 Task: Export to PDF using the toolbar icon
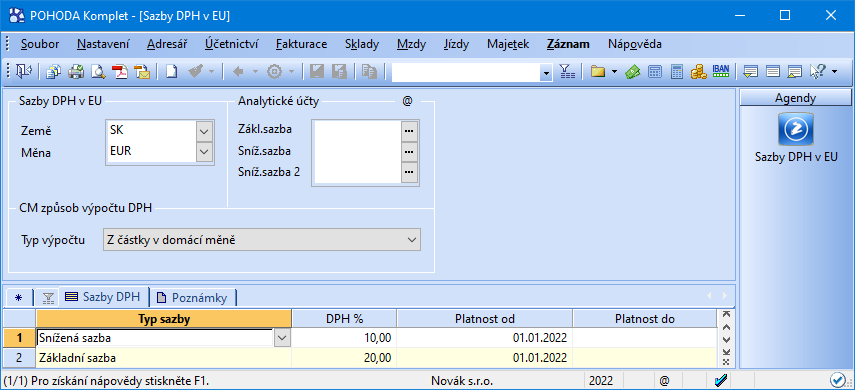click(119, 71)
